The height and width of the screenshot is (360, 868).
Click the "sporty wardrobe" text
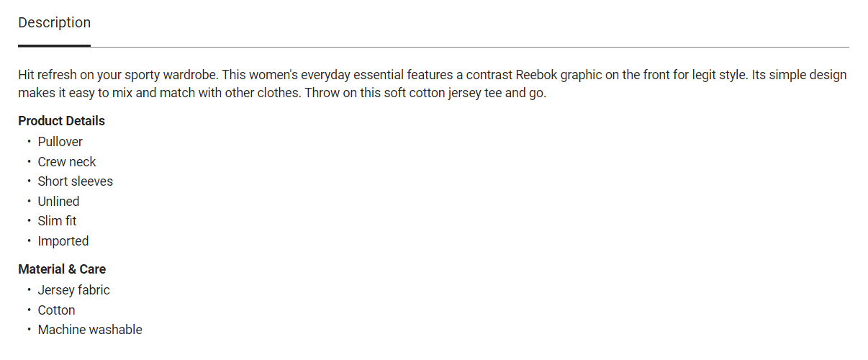172,75
